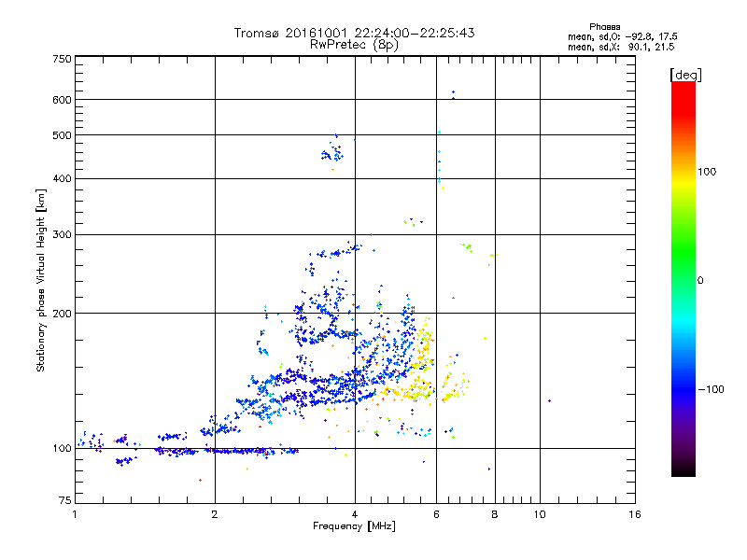Viewport: 747px width, 560px height.
Task: Click the phase colorbar
Action: click(684, 278)
